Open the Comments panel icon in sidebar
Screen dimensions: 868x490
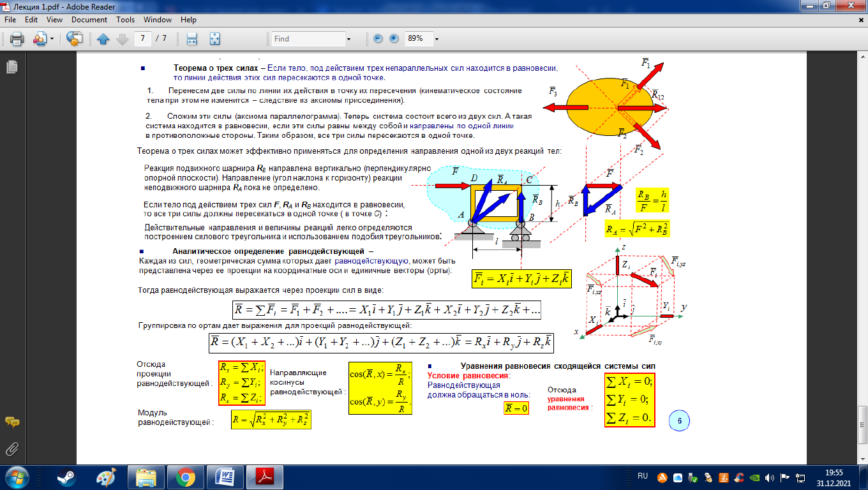(11, 422)
